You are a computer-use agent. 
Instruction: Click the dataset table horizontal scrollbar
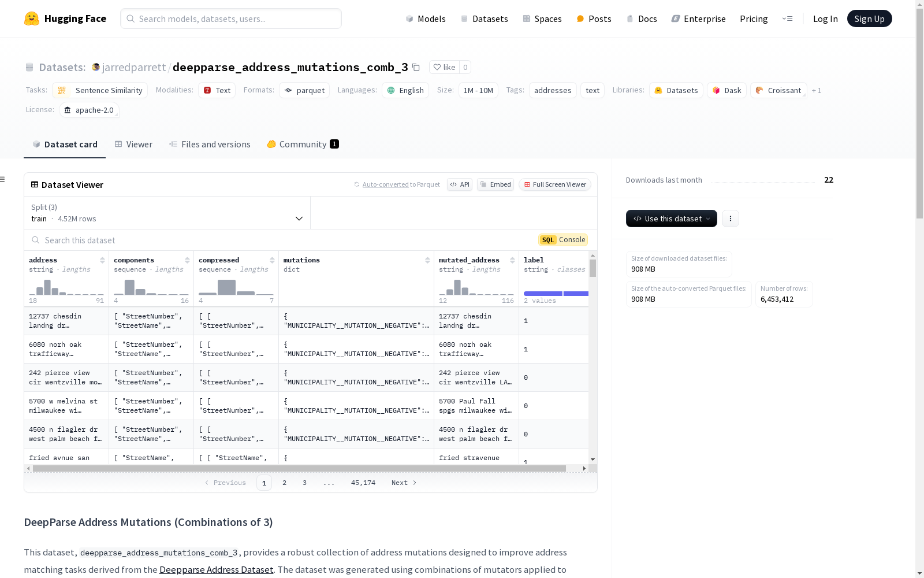point(299,468)
